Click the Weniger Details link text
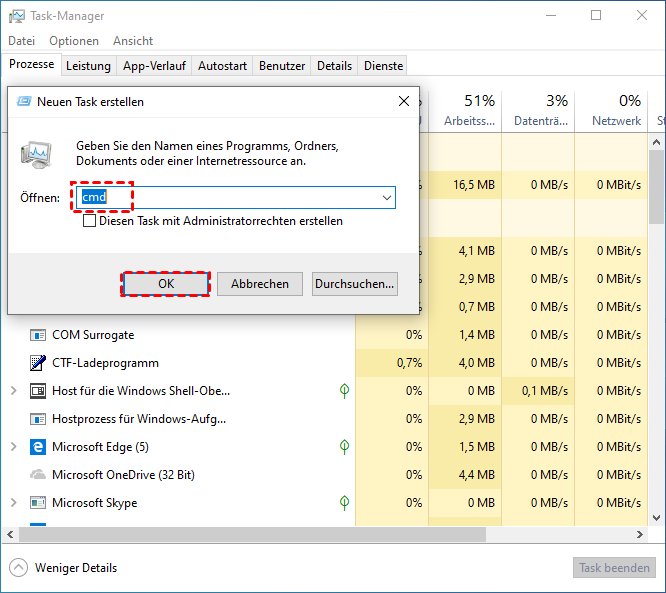666x593 pixels. click(x=76, y=568)
